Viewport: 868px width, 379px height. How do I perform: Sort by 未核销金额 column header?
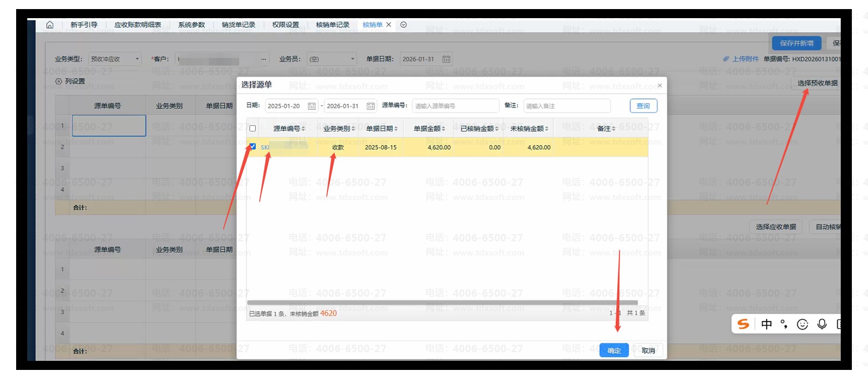(528, 129)
